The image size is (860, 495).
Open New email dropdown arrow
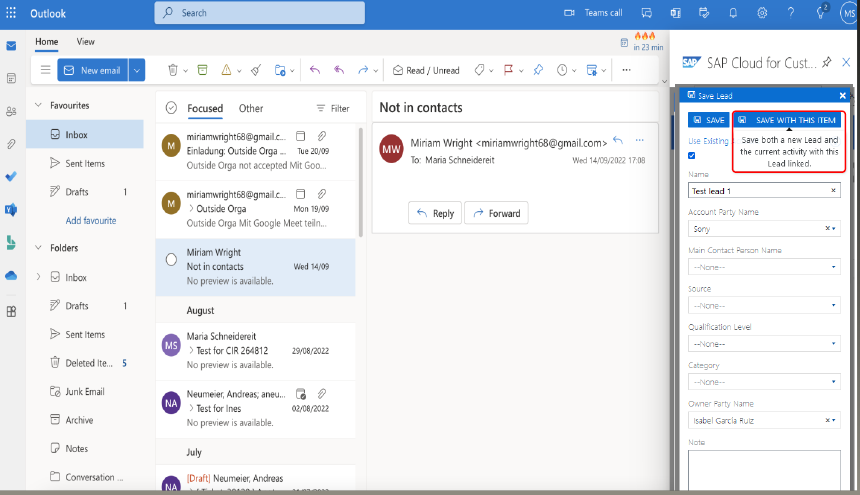137,70
